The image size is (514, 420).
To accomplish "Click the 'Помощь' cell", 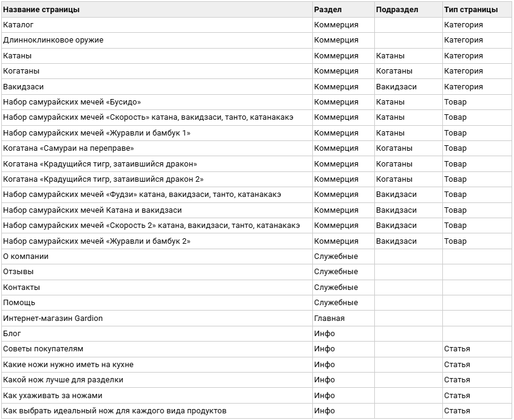I will point(157,303).
